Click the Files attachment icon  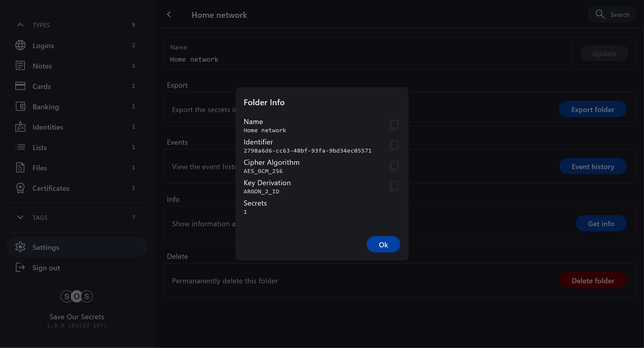pos(20,168)
